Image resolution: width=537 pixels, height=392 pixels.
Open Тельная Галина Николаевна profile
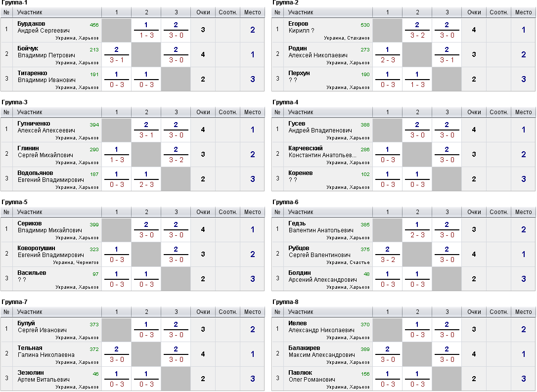pyautogui.click(x=46, y=351)
